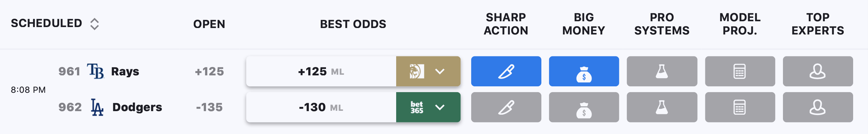
Task: Expand Rays sportsbook dropdown chevron
Action: pos(440,71)
